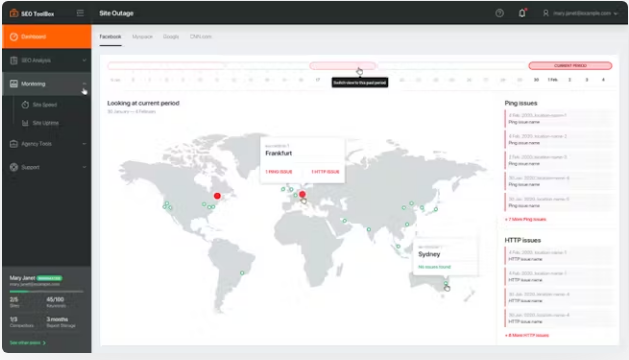Image resolution: width=629 pixels, height=360 pixels.
Task: Select the Dashboard icon in the sidebar
Action: 14,37
